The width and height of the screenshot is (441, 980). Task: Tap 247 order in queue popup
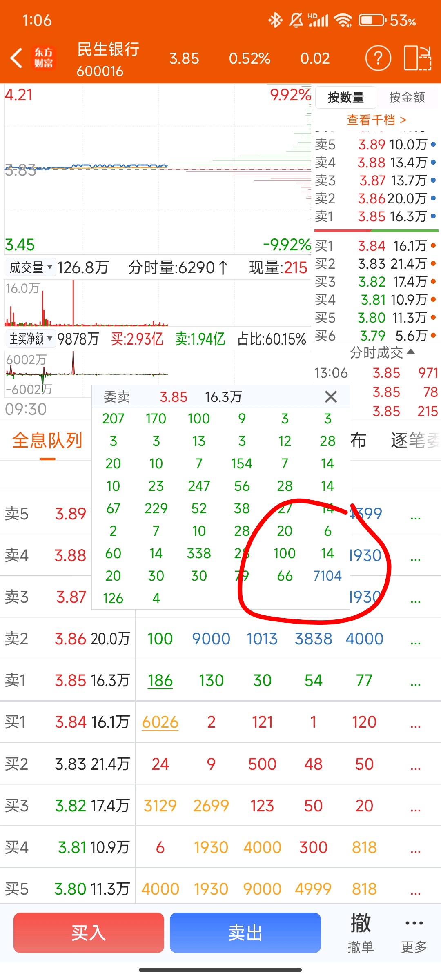point(199,486)
